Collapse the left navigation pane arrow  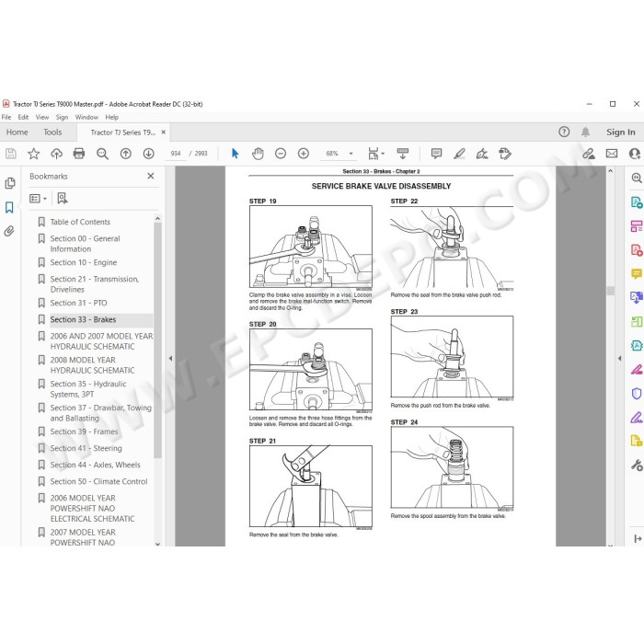(170, 358)
